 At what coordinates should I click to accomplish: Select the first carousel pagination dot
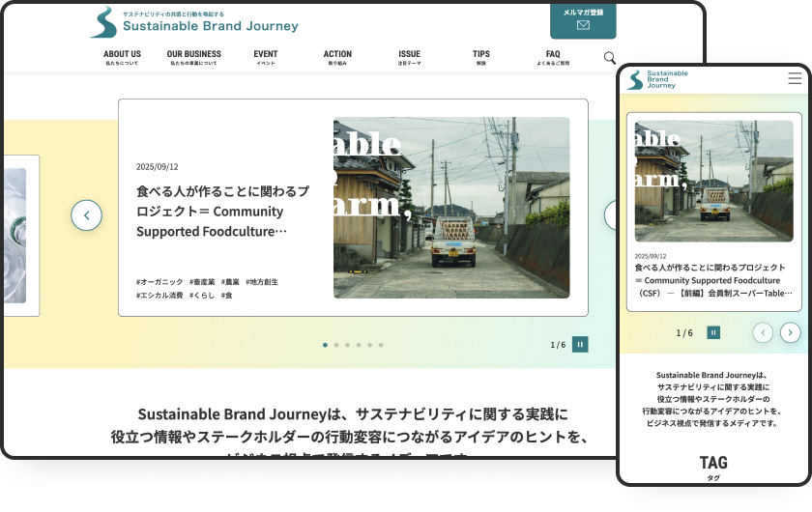[x=325, y=345]
